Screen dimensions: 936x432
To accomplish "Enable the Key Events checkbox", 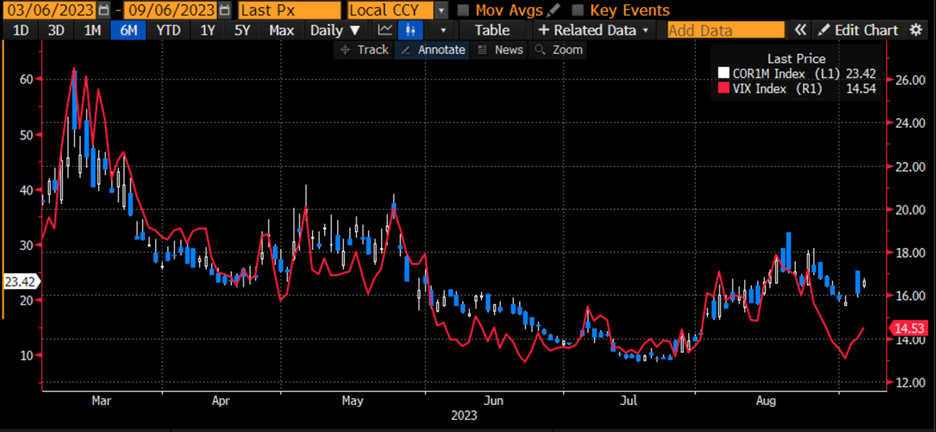I will (x=577, y=10).
